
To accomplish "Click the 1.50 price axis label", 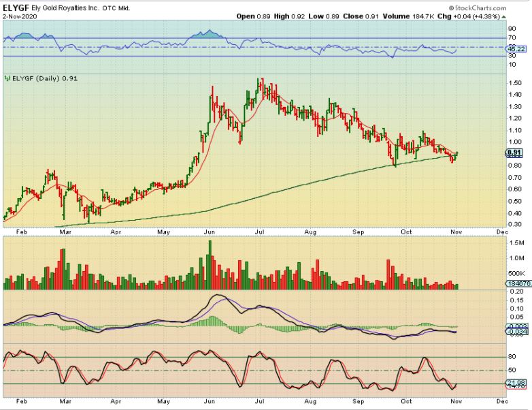I will click(x=514, y=82).
